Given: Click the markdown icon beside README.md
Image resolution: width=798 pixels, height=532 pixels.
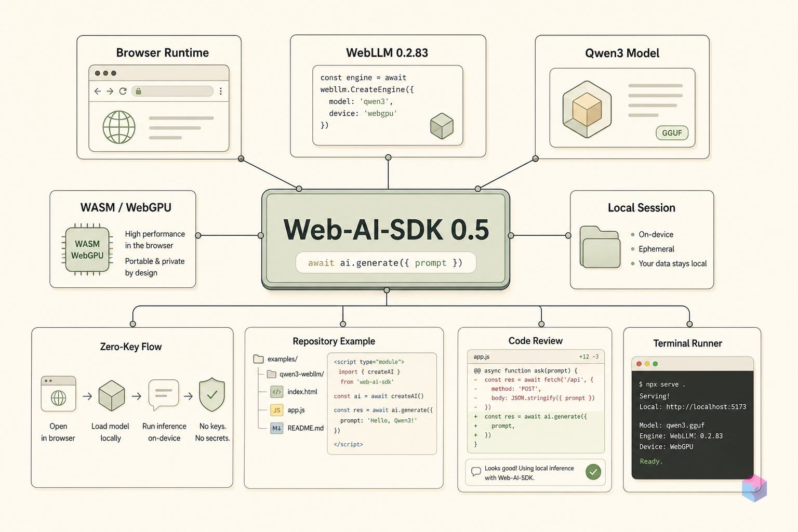Looking at the screenshot, I should click(x=276, y=428).
